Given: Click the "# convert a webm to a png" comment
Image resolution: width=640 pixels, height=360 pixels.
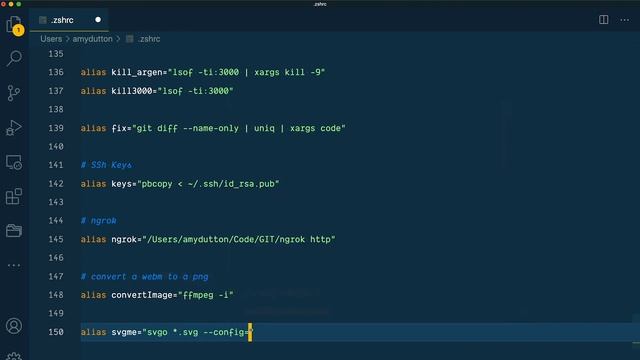Looking at the screenshot, I should 144,276.
